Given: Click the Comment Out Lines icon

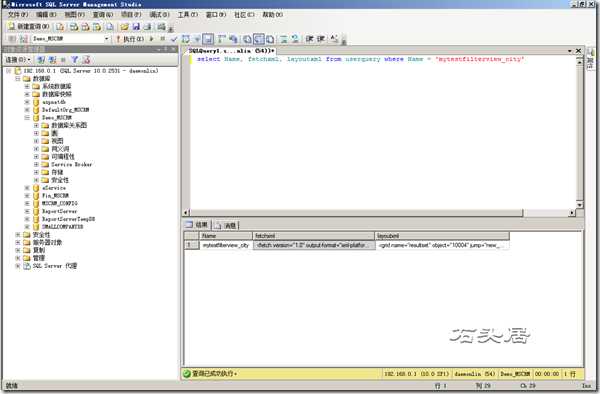Looking at the screenshot, I should [x=284, y=39].
